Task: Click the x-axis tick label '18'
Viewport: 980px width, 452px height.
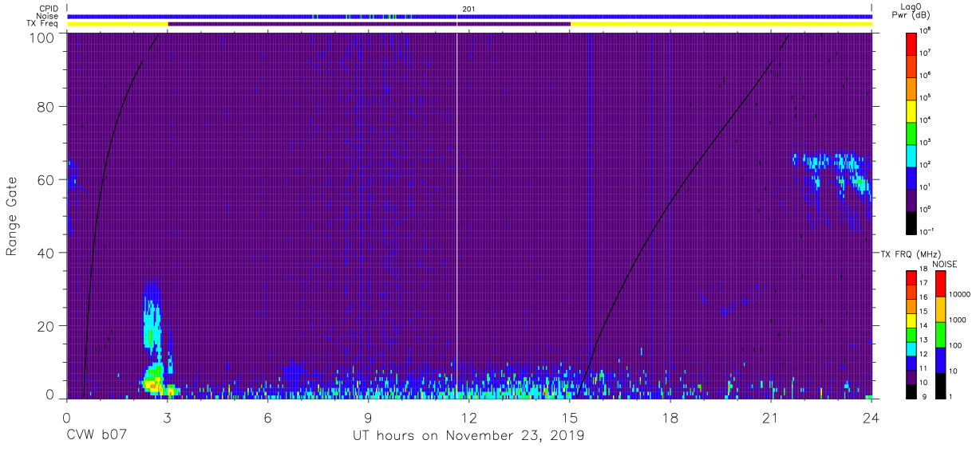Action: click(670, 417)
